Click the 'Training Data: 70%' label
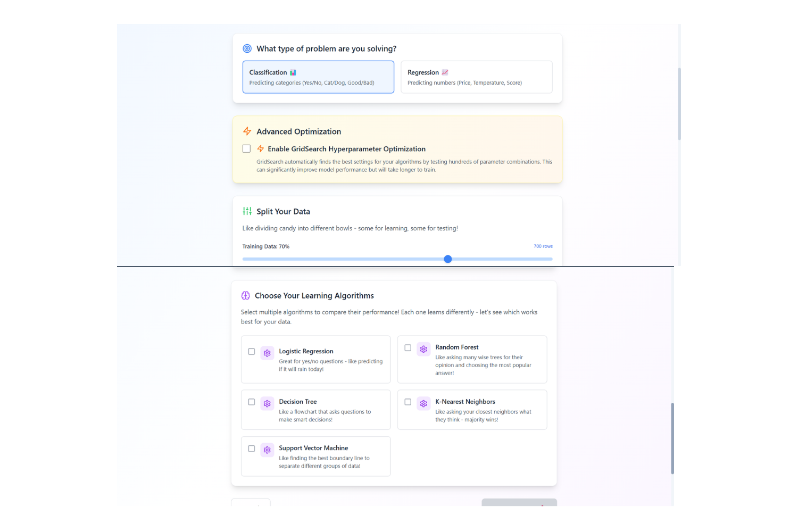 tap(266, 247)
